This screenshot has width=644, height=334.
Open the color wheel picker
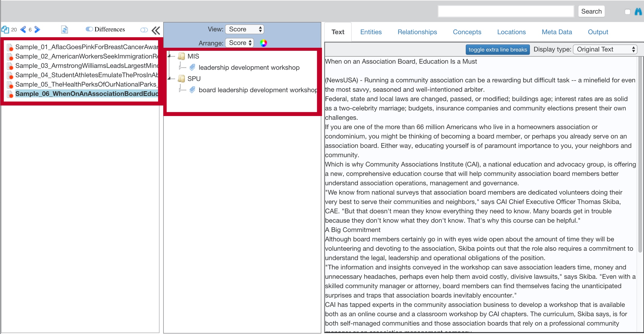(264, 43)
